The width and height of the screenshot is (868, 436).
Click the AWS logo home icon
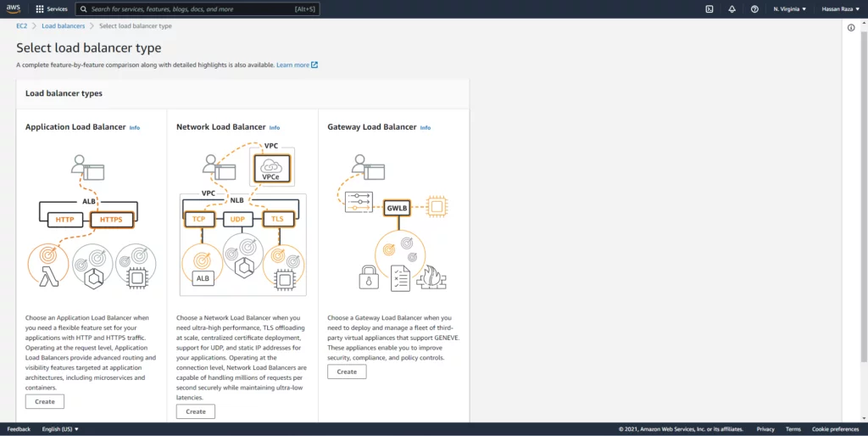14,8
